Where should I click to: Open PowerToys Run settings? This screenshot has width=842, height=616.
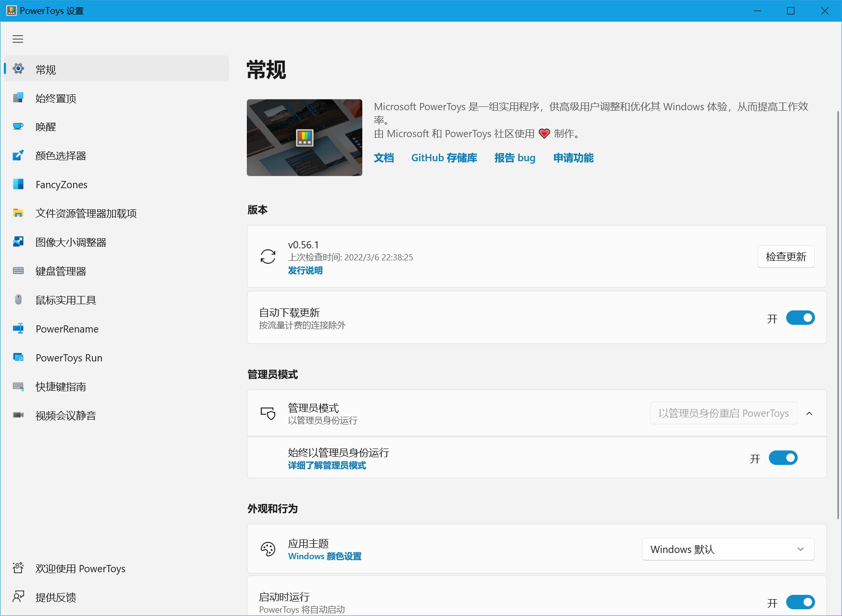116,358
